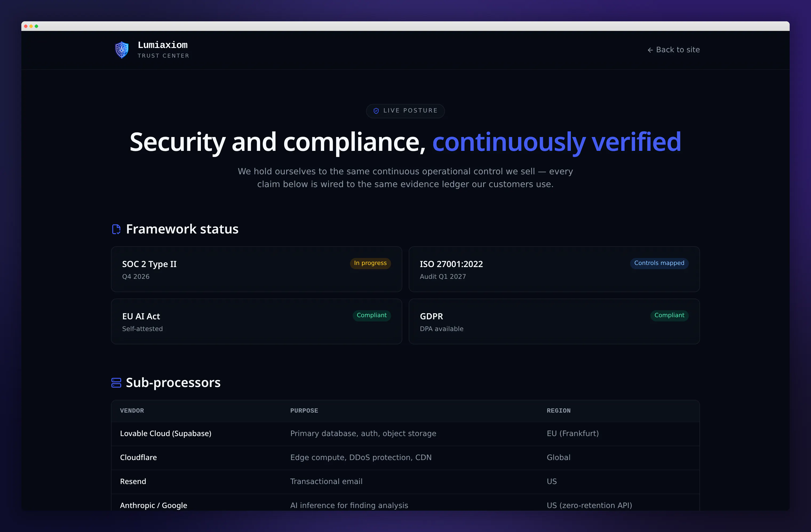Click the Sub-processors server icon

click(116, 382)
